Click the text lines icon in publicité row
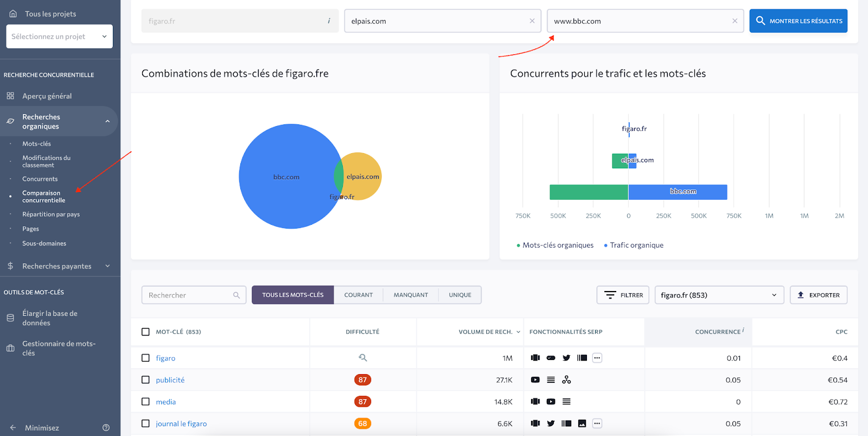The width and height of the screenshot is (868, 436). coord(551,380)
